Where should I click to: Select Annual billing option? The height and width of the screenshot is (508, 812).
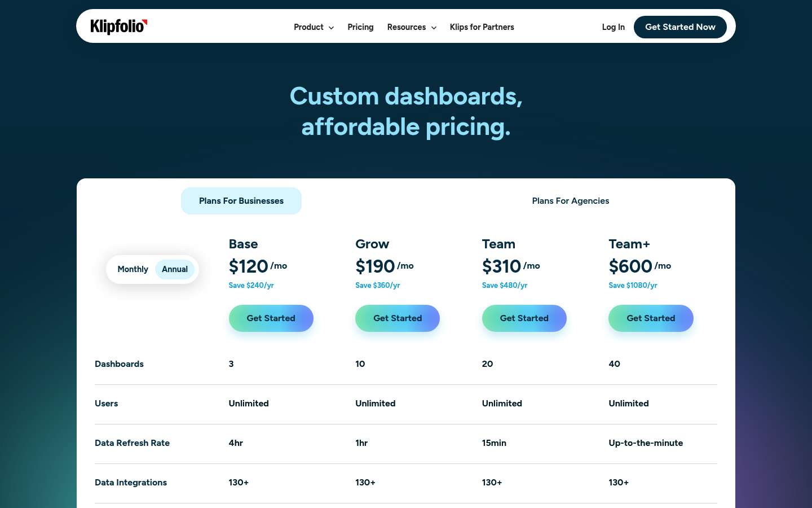(x=175, y=269)
